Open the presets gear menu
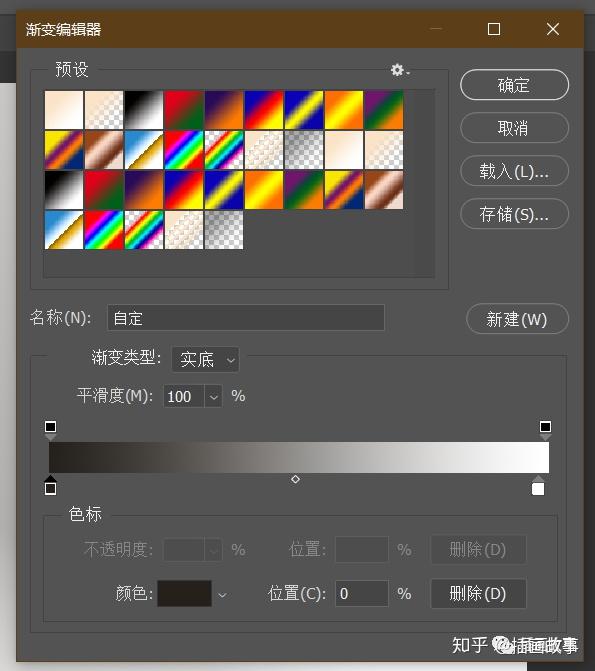This screenshot has height=671, width=595. tap(399, 70)
